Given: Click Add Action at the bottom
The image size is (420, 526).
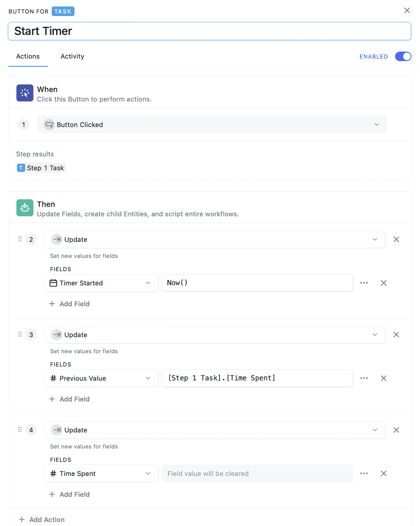Looking at the screenshot, I should [x=42, y=520].
